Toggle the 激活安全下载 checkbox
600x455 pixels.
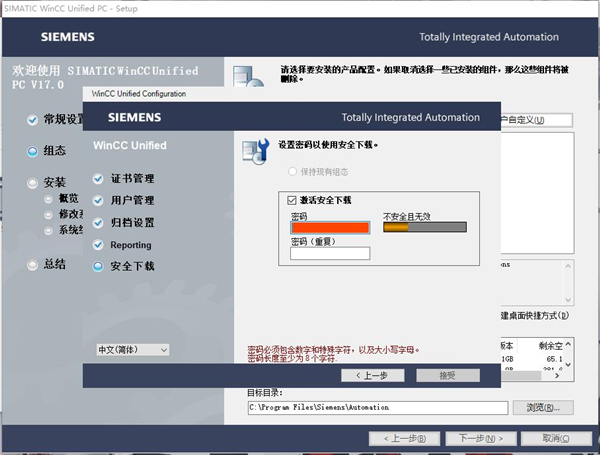[x=292, y=200]
